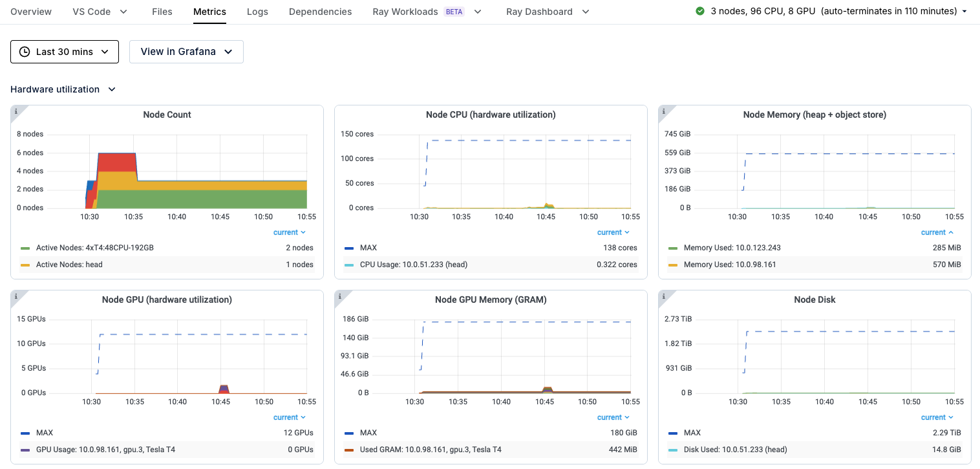Click the clock icon in time range selector
The height and width of the screenshot is (469, 980).
click(x=25, y=52)
